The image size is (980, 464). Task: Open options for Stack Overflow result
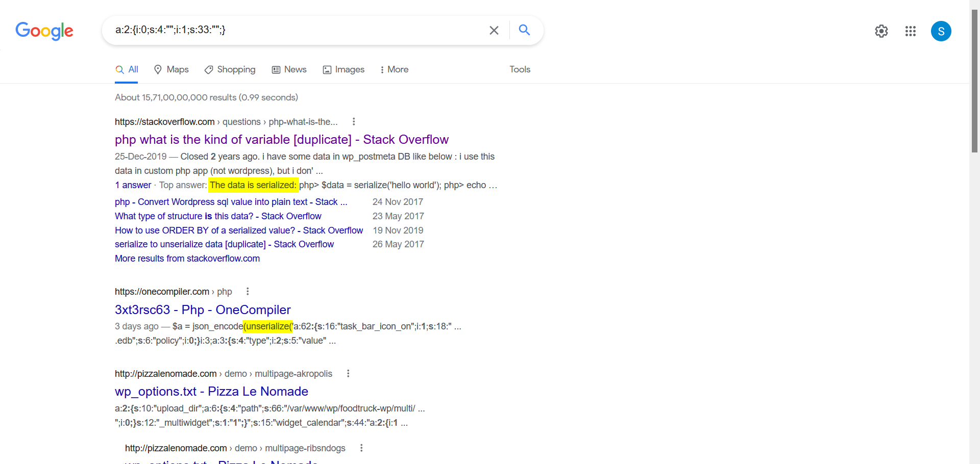click(x=354, y=122)
